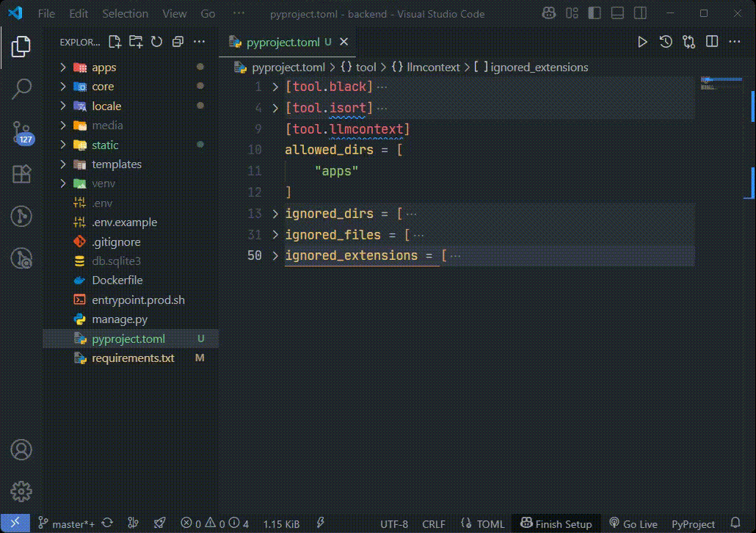756x533 pixels.
Task: Toggle the secondary side bar visibility
Action: [640, 13]
